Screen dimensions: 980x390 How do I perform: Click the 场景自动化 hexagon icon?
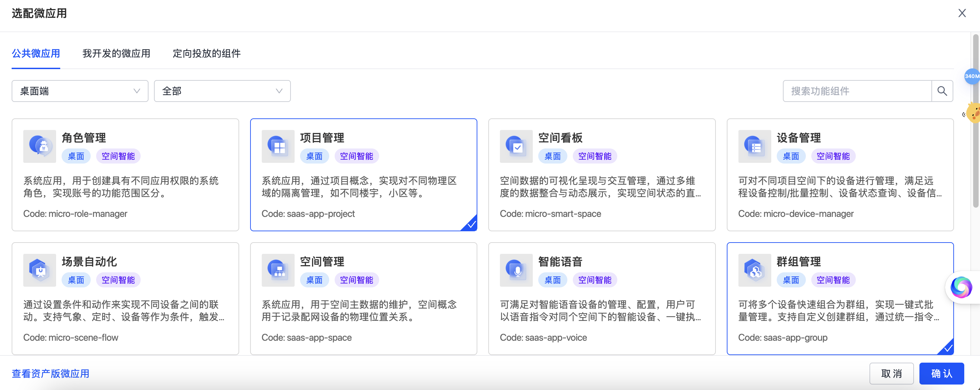[x=40, y=270]
